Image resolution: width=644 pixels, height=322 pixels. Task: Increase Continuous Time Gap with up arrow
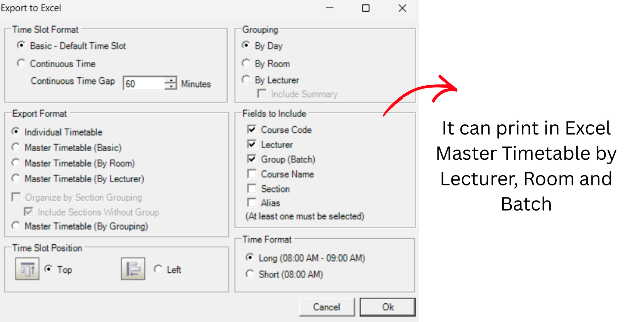(171, 80)
